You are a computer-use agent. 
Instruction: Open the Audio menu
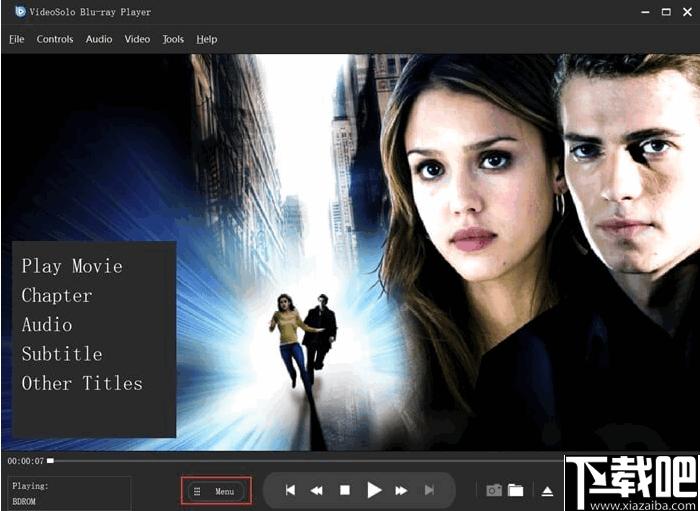pyautogui.click(x=99, y=39)
